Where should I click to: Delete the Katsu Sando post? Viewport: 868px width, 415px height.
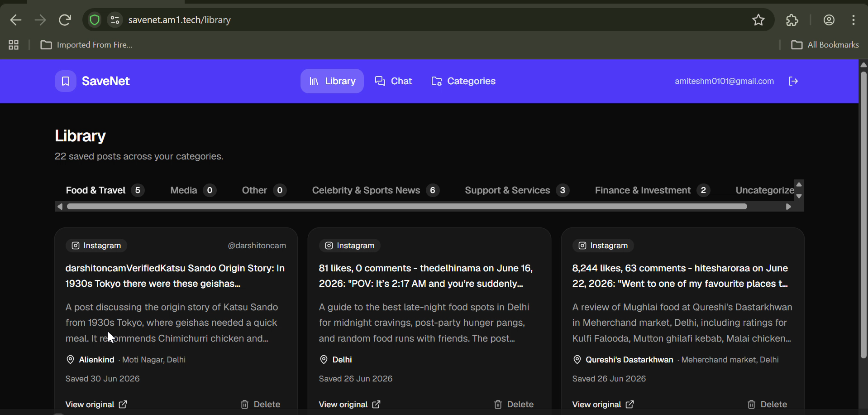(x=260, y=405)
